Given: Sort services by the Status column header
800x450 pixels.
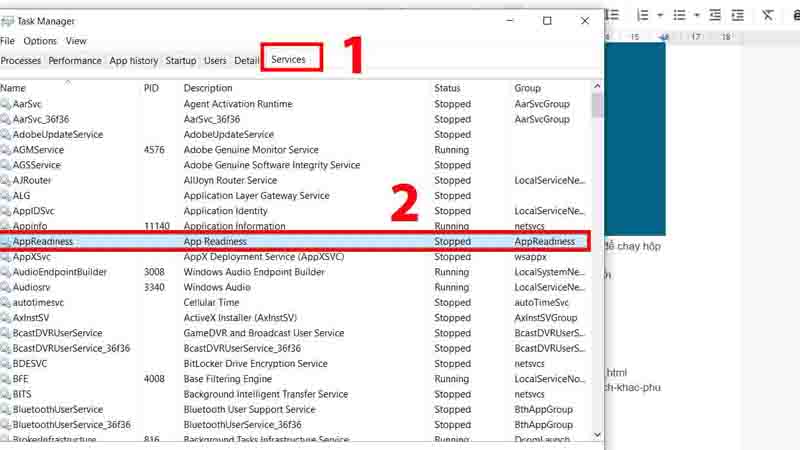Looking at the screenshot, I should (447, 88).
